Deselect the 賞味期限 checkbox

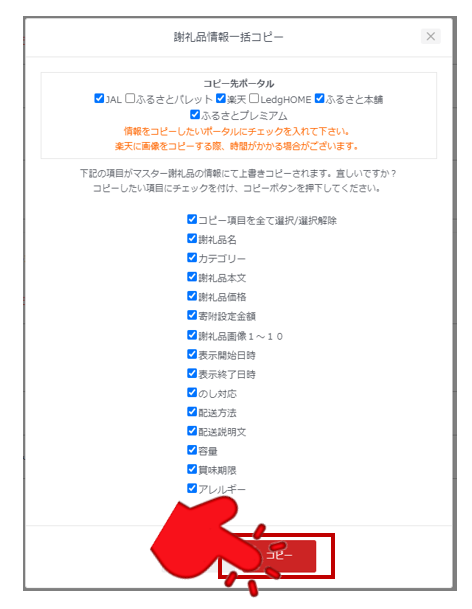192,469
